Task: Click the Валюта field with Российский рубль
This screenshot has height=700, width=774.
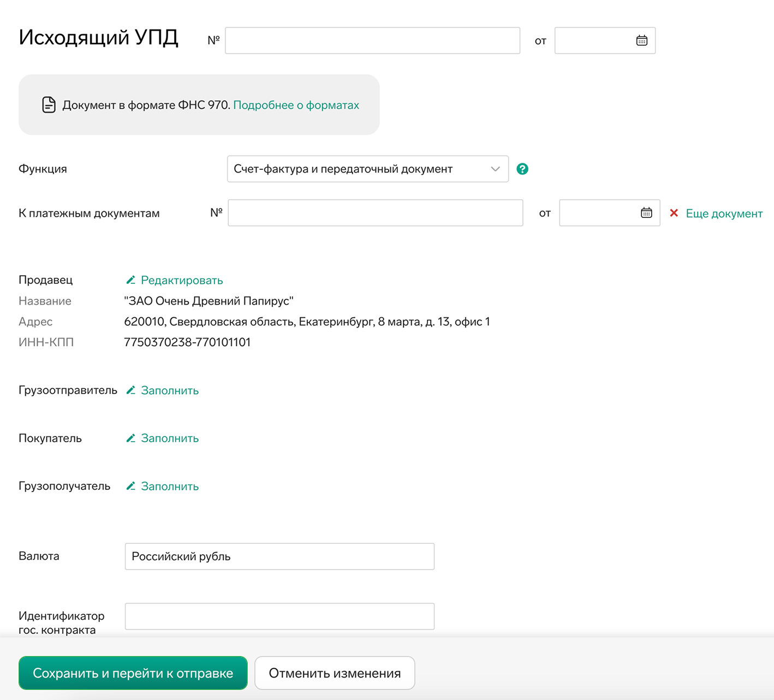Action: [x=279, y=556]
